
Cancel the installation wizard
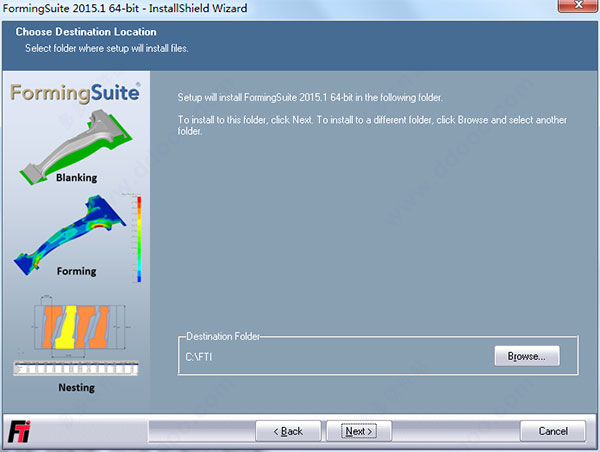[553, 431]
